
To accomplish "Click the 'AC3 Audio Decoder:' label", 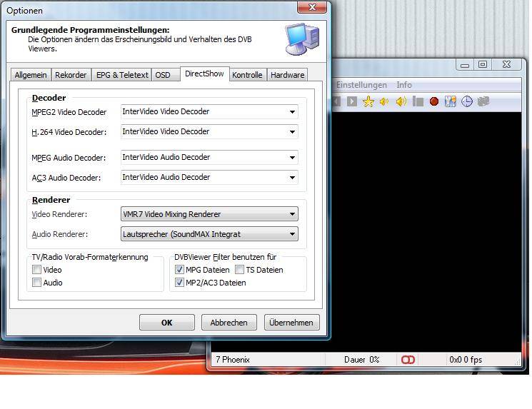I will pos(66,178).
